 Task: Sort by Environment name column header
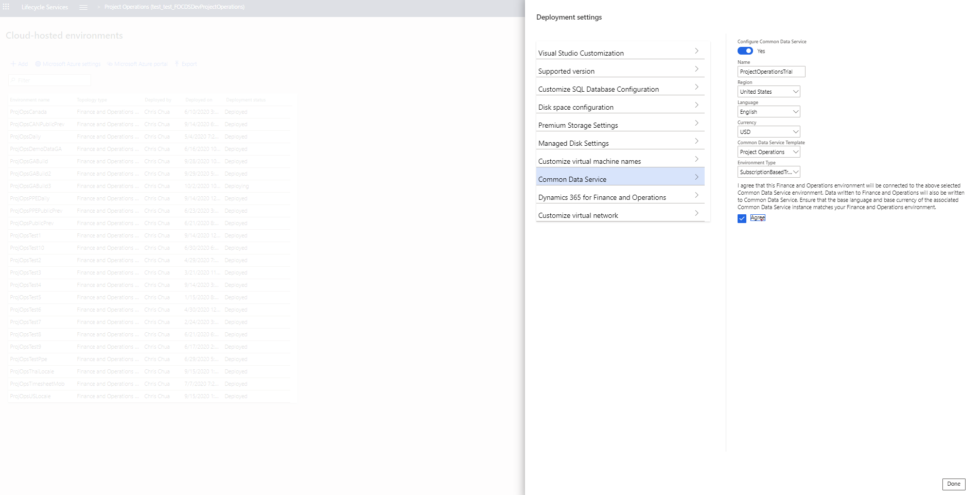coord(30,100)
